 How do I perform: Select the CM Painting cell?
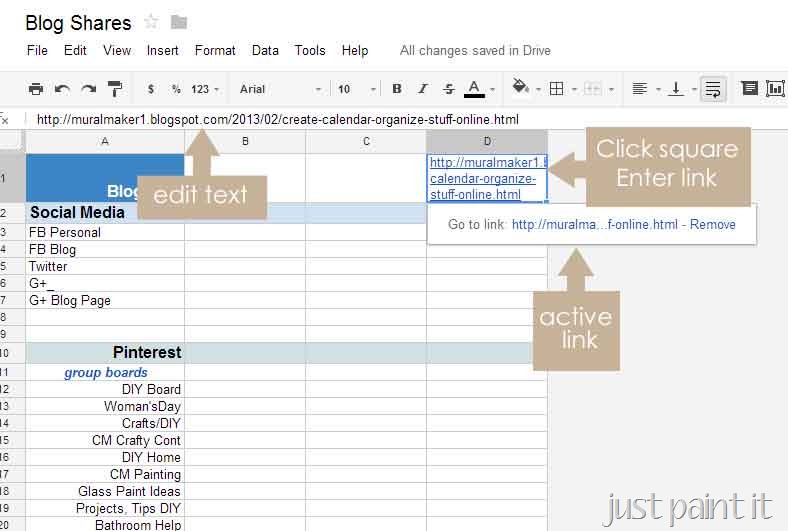(x=105, y=475)
